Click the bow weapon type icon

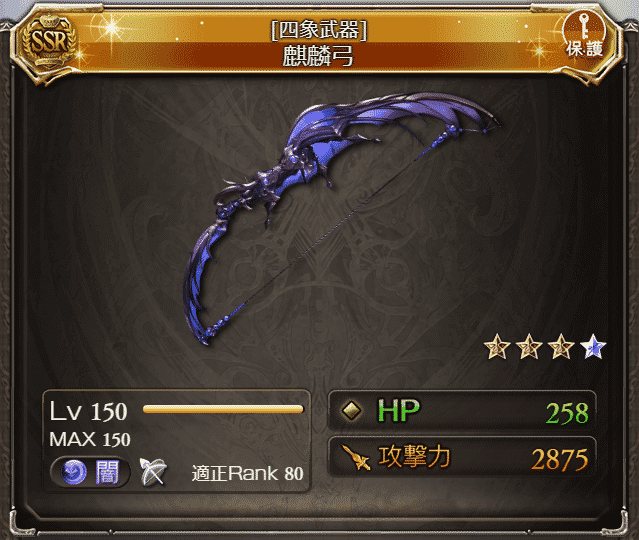point(153,472)
